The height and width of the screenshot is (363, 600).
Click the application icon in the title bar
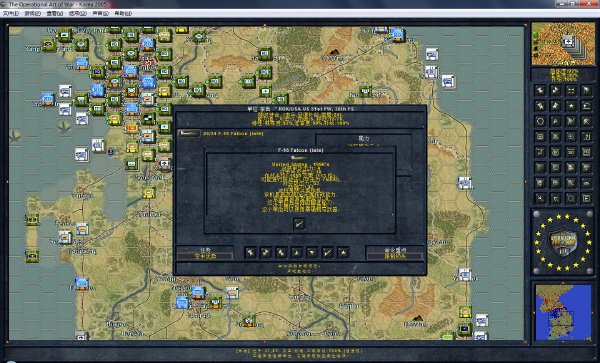click(3, 4)
